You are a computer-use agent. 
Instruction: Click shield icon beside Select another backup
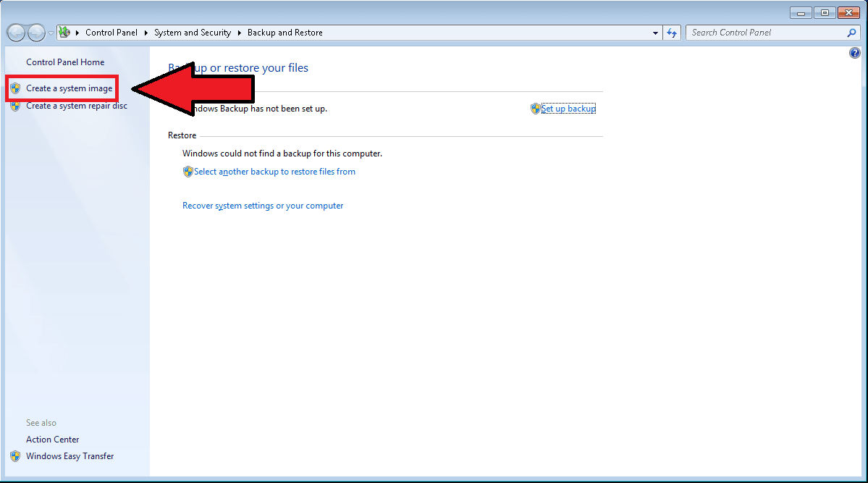(188, 172)
